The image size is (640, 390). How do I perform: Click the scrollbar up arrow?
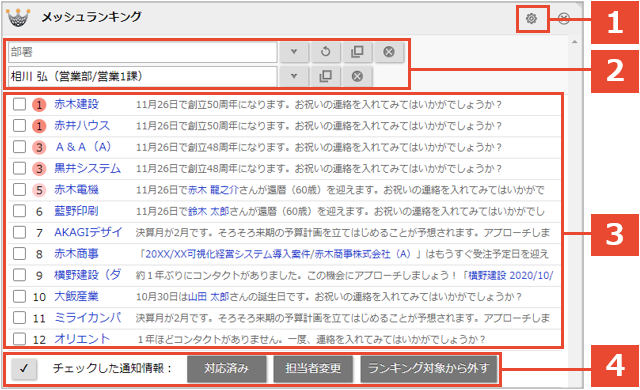(575, 42)
